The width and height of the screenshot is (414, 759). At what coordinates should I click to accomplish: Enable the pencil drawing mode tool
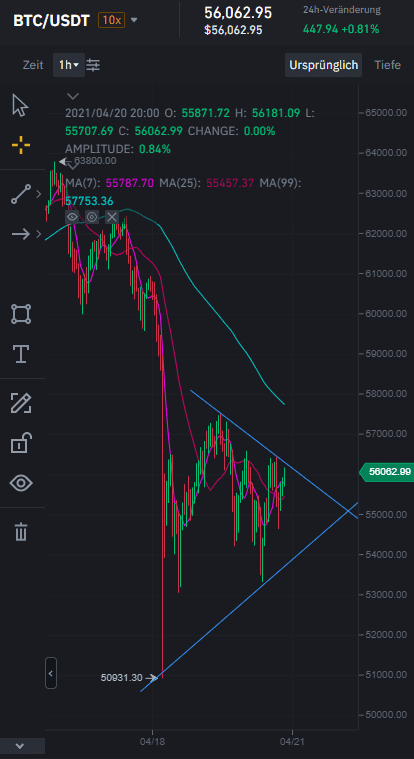coord(21,403)
